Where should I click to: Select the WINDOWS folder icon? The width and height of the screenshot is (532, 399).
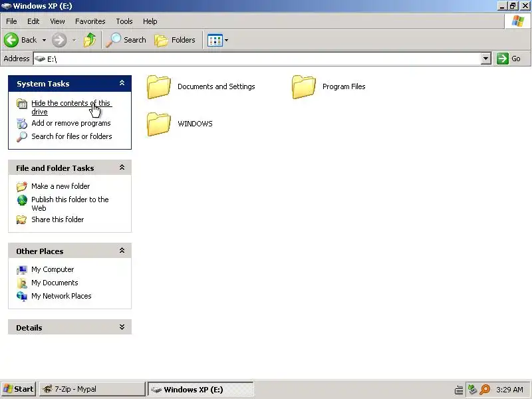[159, 124]
